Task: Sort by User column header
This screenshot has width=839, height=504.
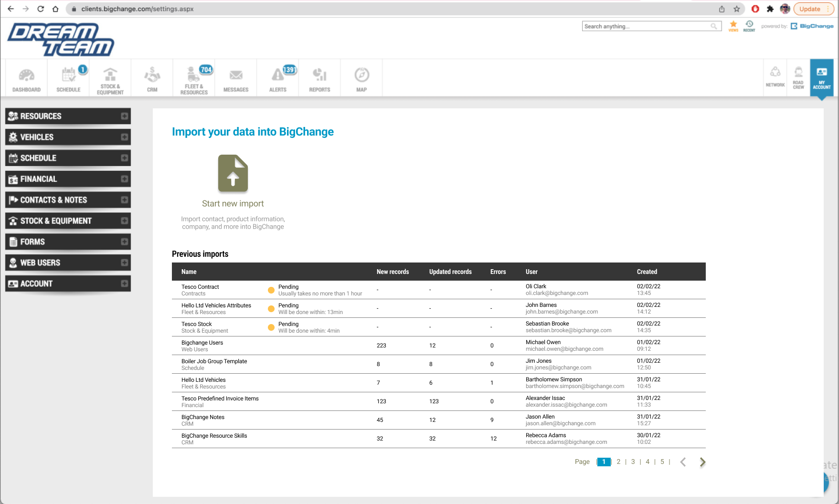Action: point(531,272)
